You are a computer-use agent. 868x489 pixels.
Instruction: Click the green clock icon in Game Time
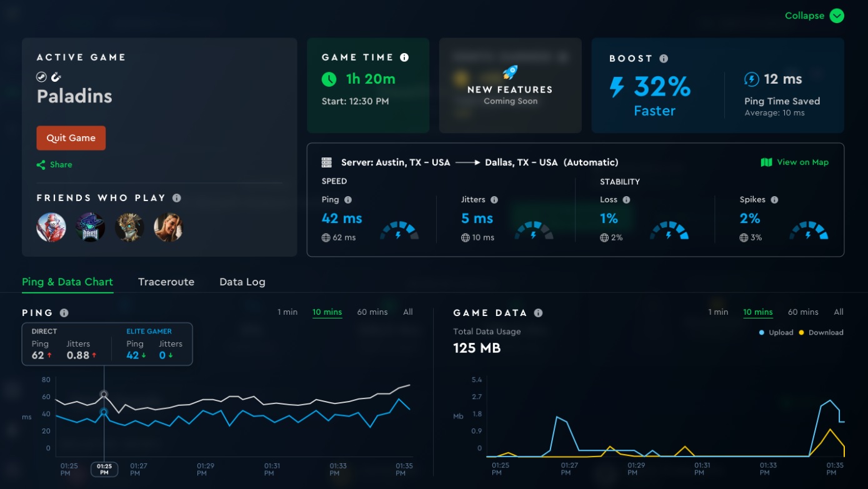click(329, 79)
